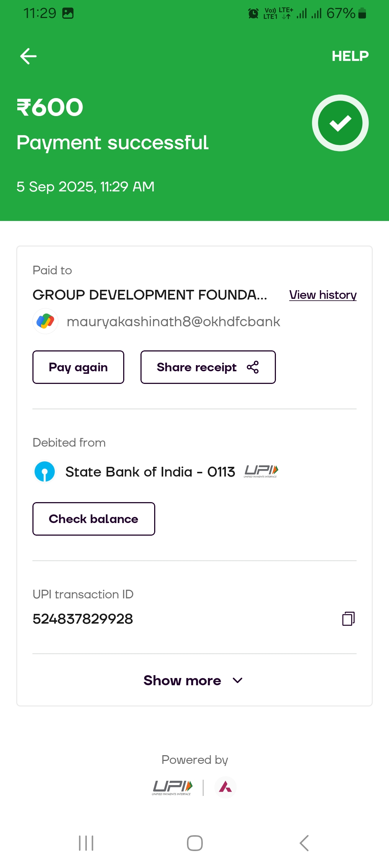This screenshot has width=389, height=868.
Task: Expand details with Show more chevron
Action: [238, 681]
